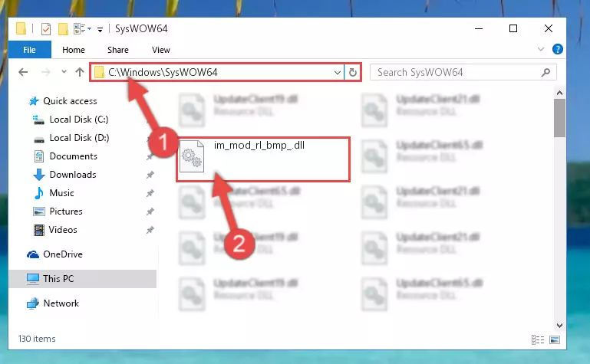This screenshot has width=590, height=364.
Task: Unpin Music using its pin icon
Action: (150, 193)
